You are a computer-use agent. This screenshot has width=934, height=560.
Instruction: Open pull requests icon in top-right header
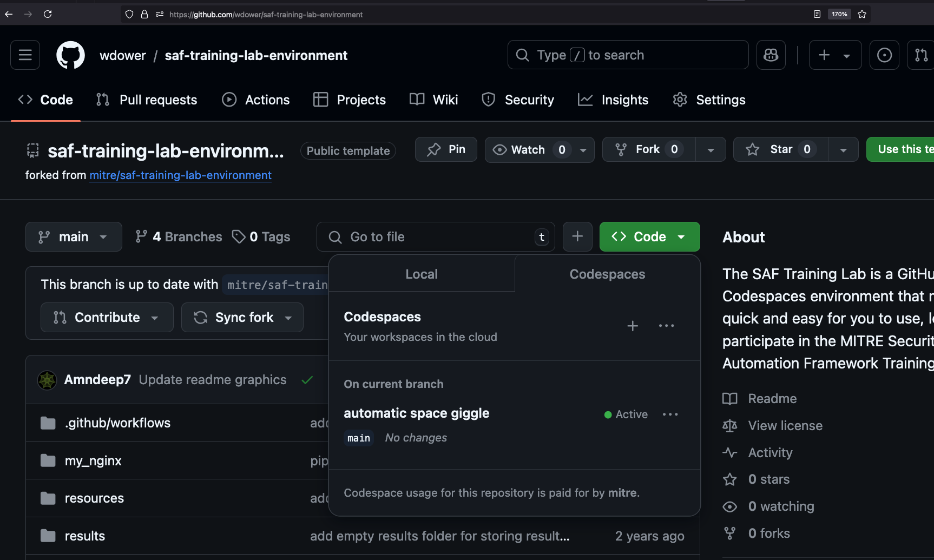(x=920, y=55)
